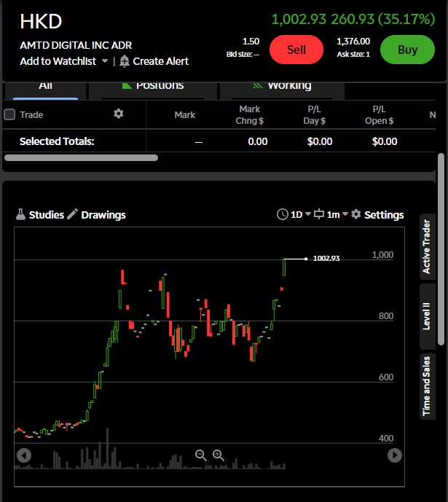448x502 pixels.
Task: Click the 1,376.00 ask price
Action: point(353,42)
